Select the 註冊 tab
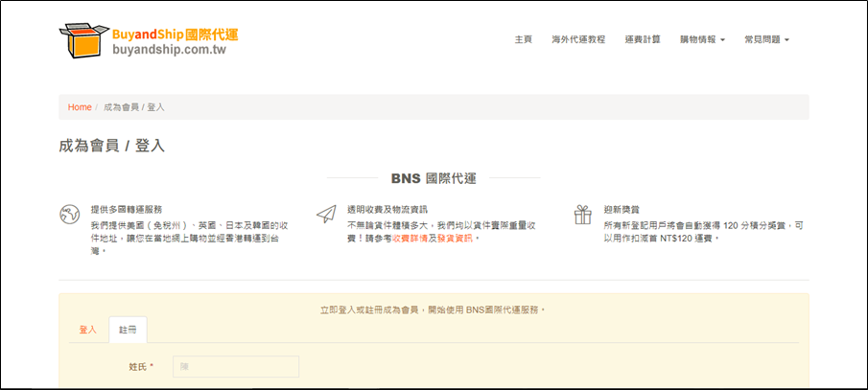The image size is (868, 390). click(128, 330)
